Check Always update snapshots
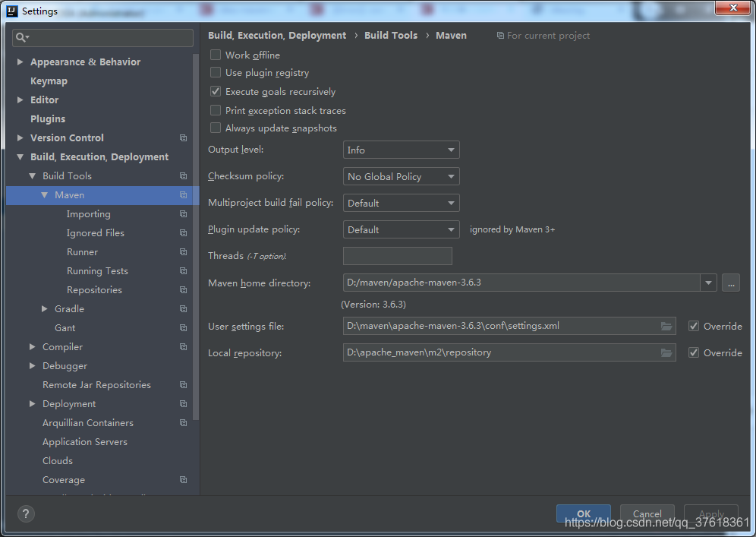 216,128
